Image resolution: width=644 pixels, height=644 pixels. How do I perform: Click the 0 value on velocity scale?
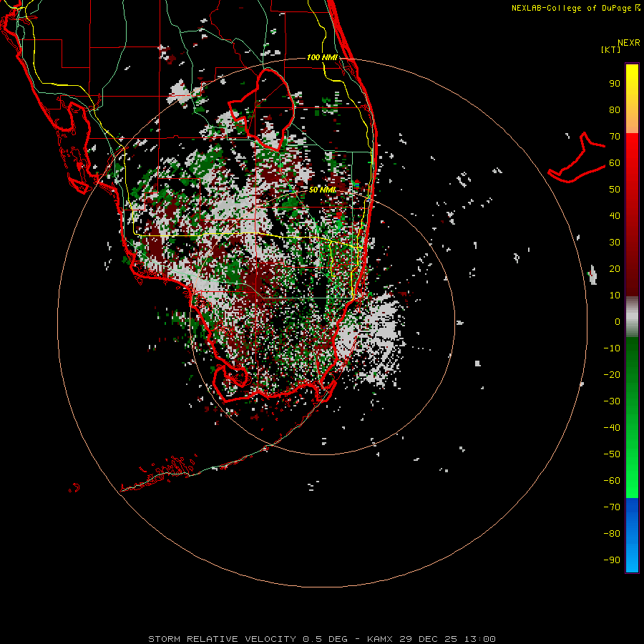(618, 322)
